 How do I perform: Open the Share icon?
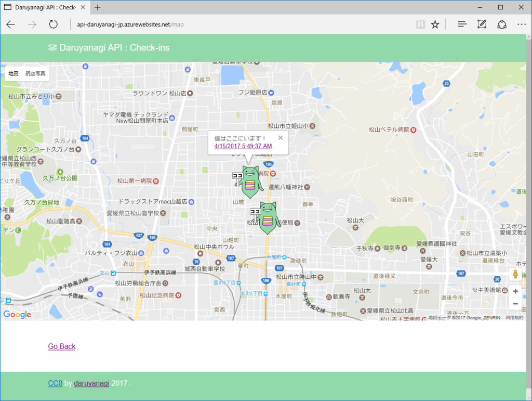click(x=502, y=24)
